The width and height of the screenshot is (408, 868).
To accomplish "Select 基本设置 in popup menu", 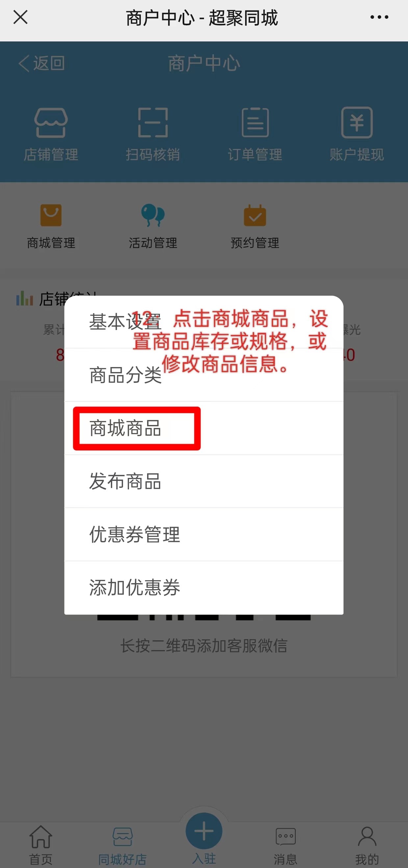I will (204, 322).
